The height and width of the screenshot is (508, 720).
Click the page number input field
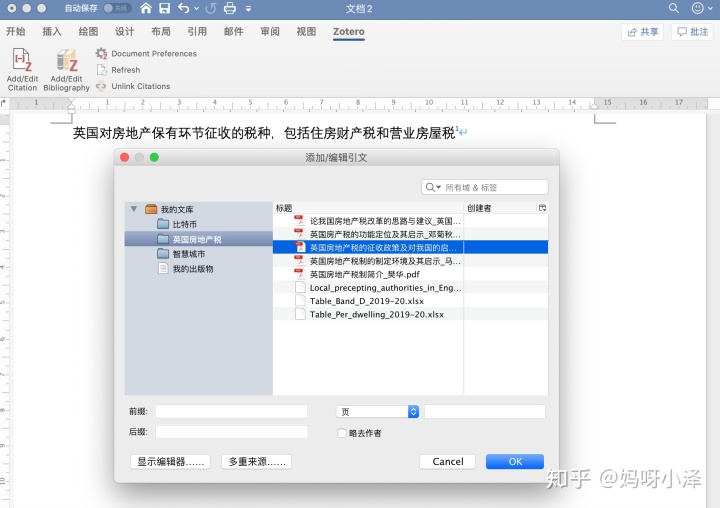point(485,412)
